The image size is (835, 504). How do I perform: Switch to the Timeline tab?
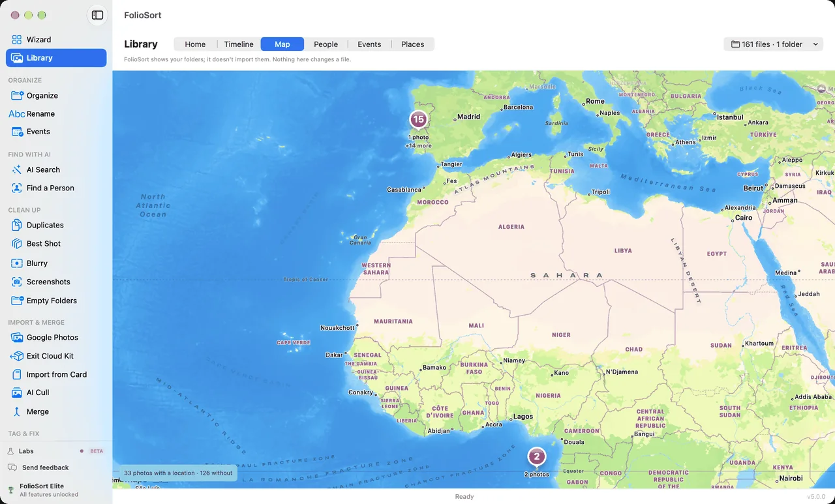239,44
